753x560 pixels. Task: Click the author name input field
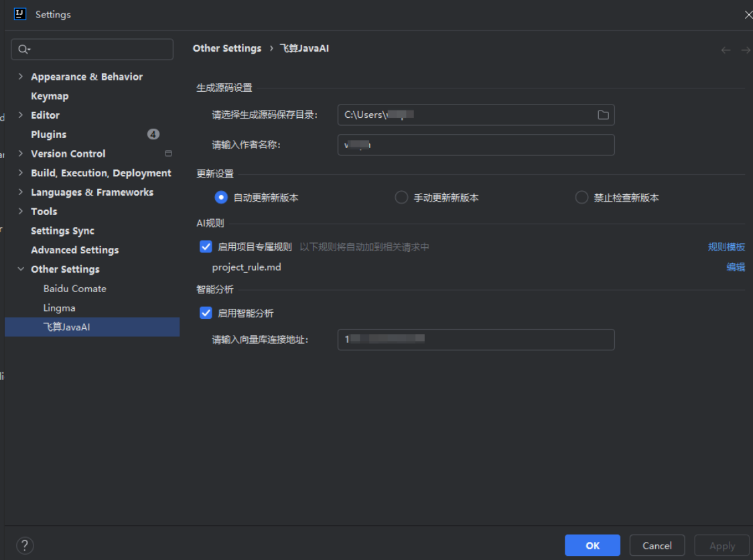(476, 145)
